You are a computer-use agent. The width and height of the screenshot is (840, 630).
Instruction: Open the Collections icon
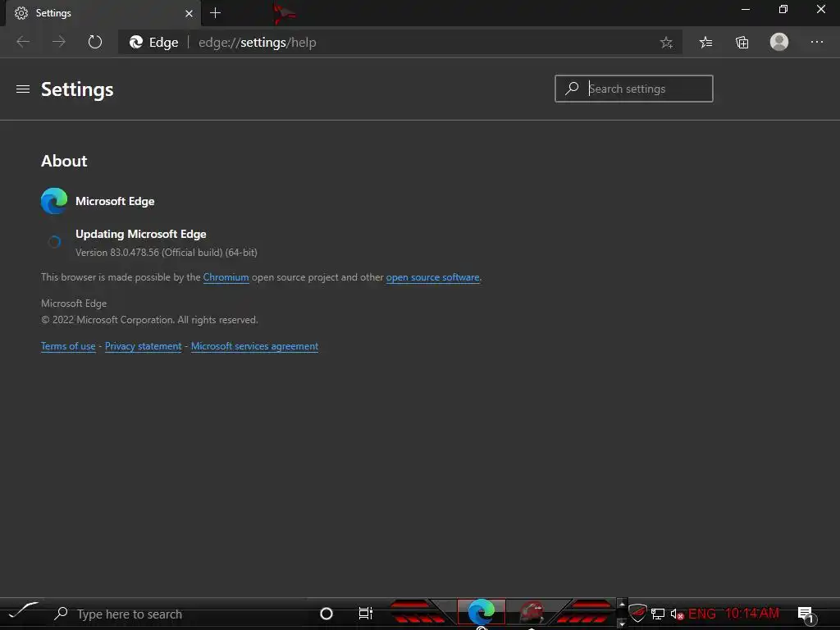pos(742,43)
